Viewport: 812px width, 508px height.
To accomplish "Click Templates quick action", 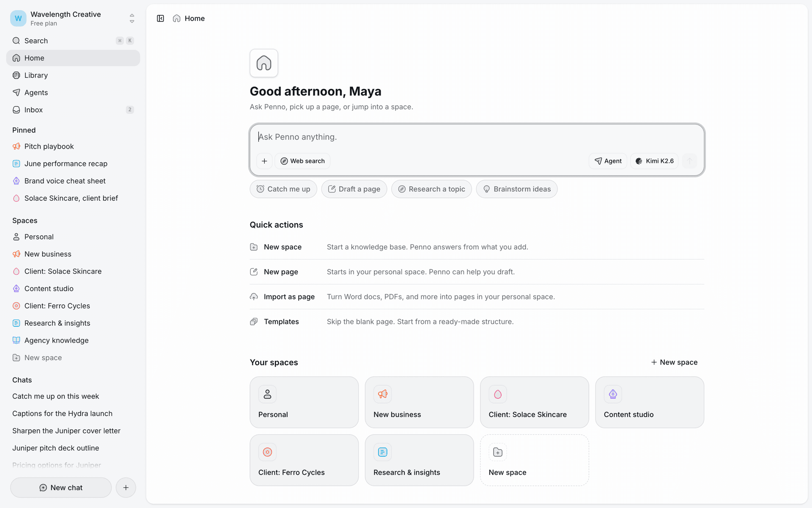I will coord(477,322).
